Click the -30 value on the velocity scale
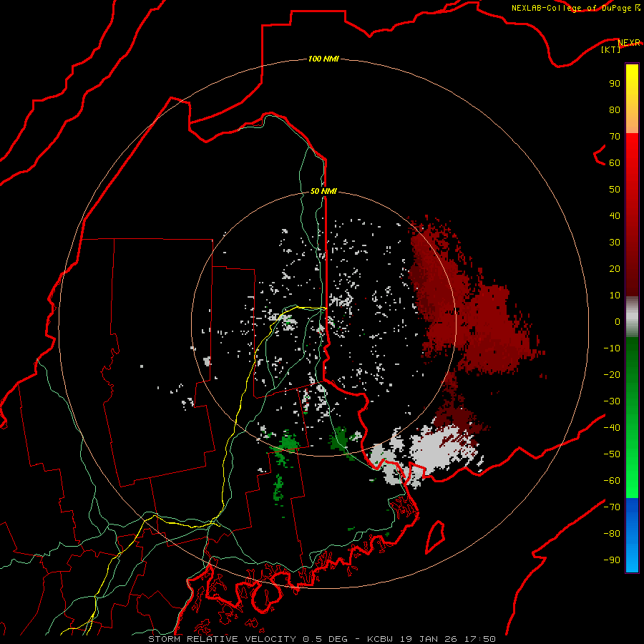This screenshot has width=644, height=644. tap(612, 401)
